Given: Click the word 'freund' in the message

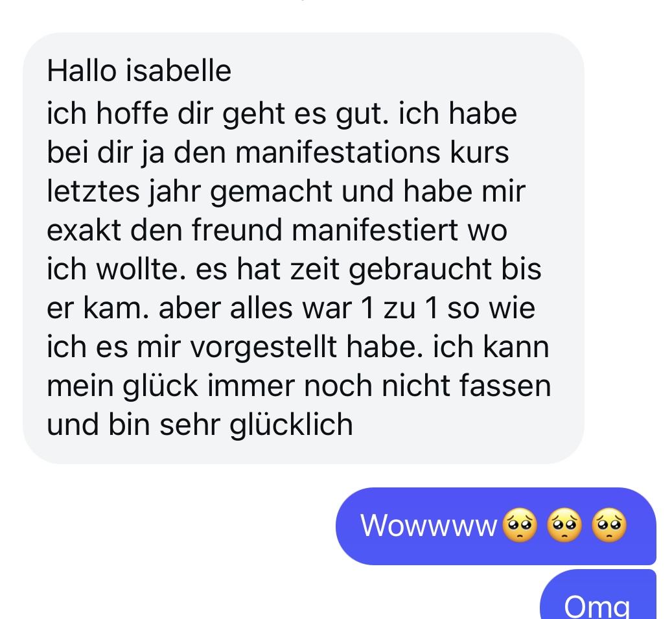Looking at the screenshot, I should [237, 229].
